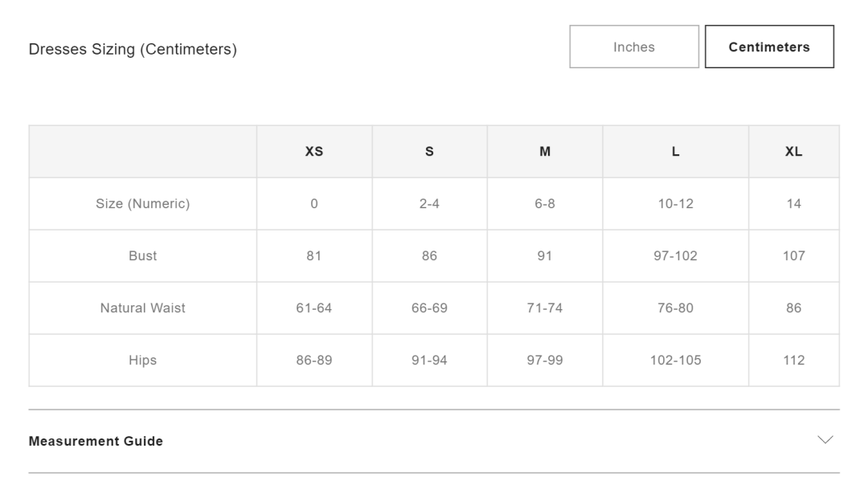868x489 pixels.
Task: Click the S column header
Action: coord(429,152)
